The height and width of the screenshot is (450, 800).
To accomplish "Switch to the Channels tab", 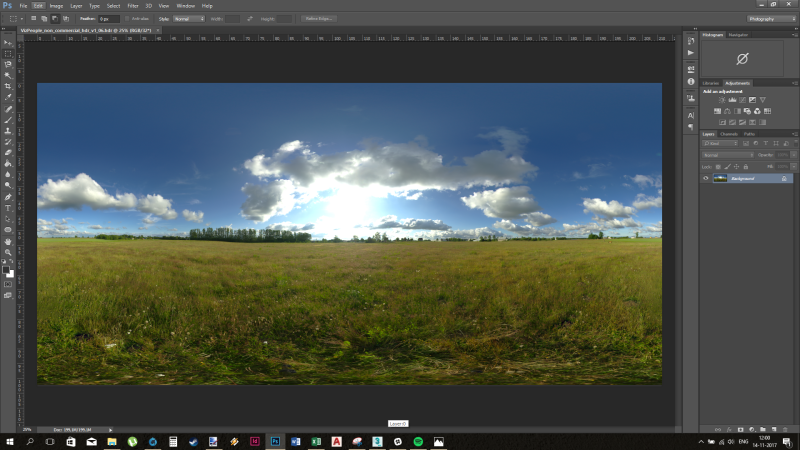I will point(729,133).
